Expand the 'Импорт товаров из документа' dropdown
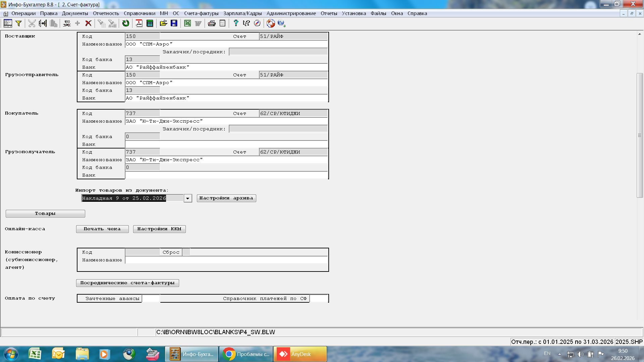Image resolution: width=644 pixels, height=362 pixels. click(188, 198)
